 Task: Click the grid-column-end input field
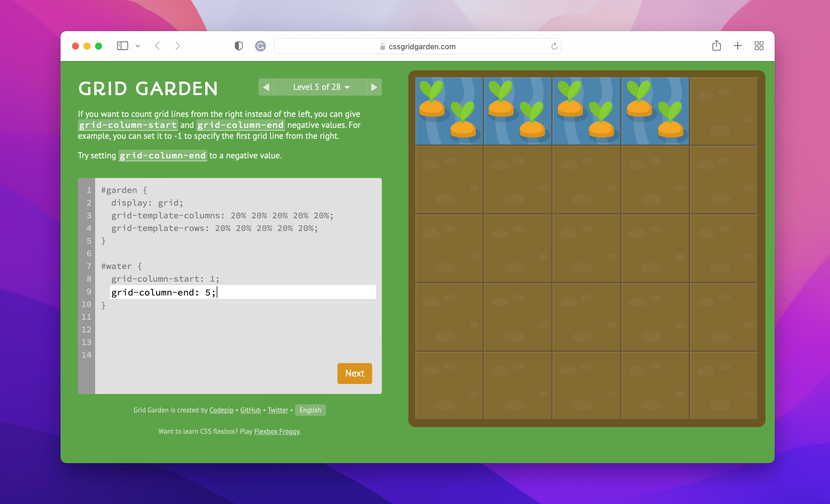(241, 293)
